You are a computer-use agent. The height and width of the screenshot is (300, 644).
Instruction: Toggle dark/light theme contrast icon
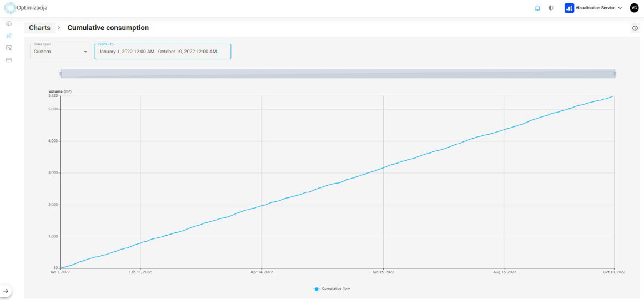551,8
